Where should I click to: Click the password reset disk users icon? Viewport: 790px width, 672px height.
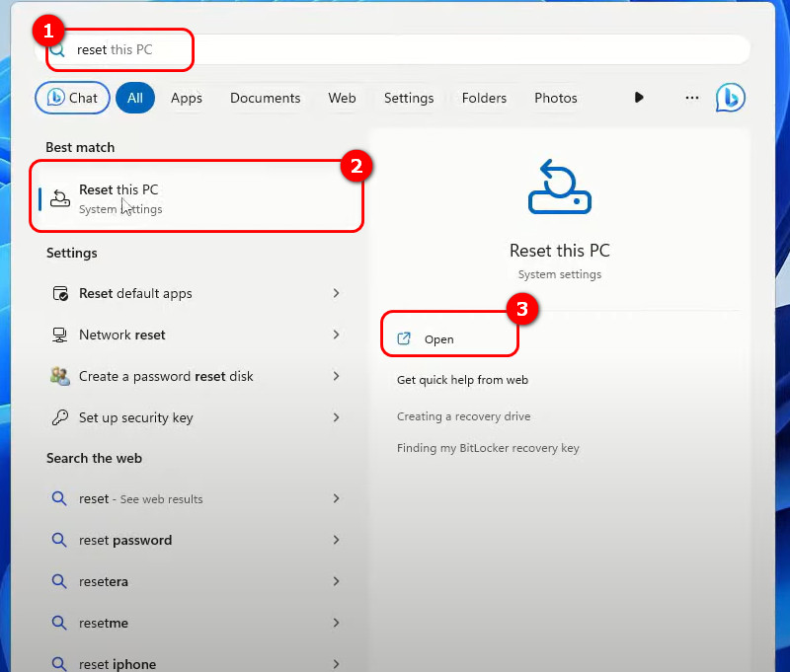[60, 376]
